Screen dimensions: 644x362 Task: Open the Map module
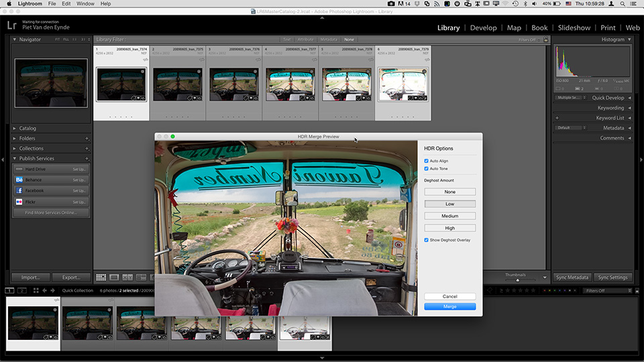click(514, 27)
